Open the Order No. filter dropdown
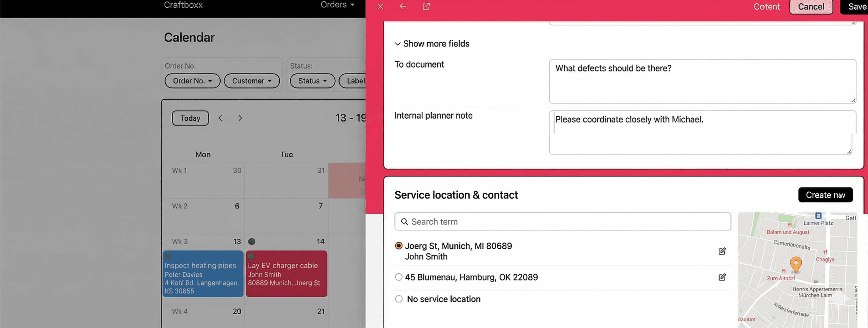 point(192,81)
